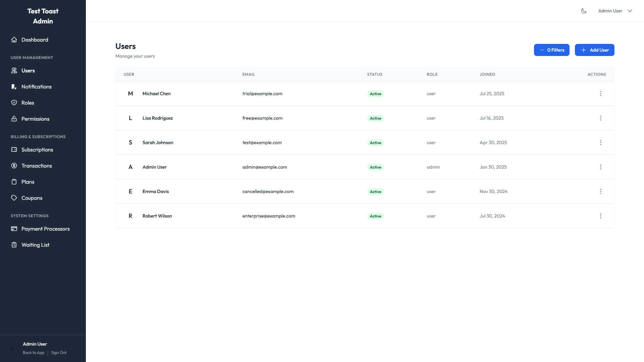Click Emma Davis's Active status badge

tap(375, 191)
